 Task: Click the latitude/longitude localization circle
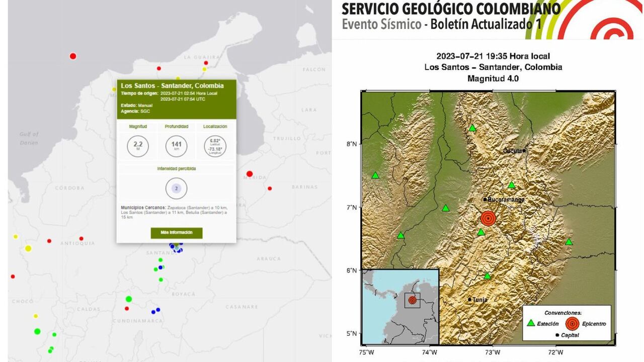215,146
